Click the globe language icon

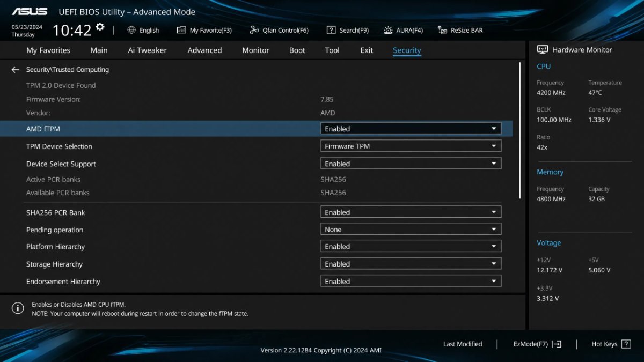[131, 30]
